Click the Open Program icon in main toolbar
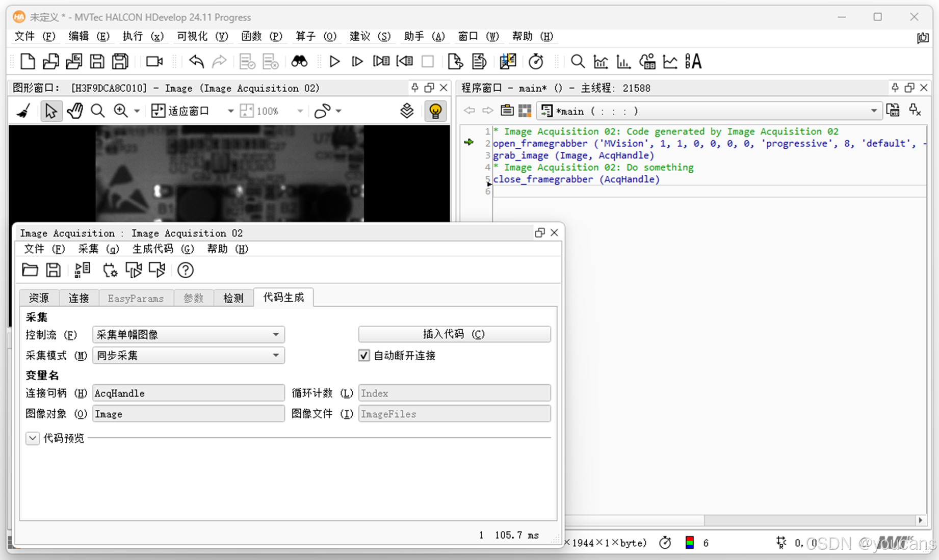 click(x=50, y=62)
